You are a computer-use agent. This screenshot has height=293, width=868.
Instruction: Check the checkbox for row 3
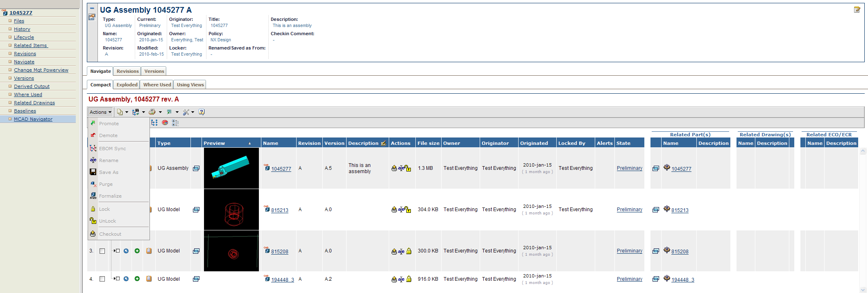point(102,251)
